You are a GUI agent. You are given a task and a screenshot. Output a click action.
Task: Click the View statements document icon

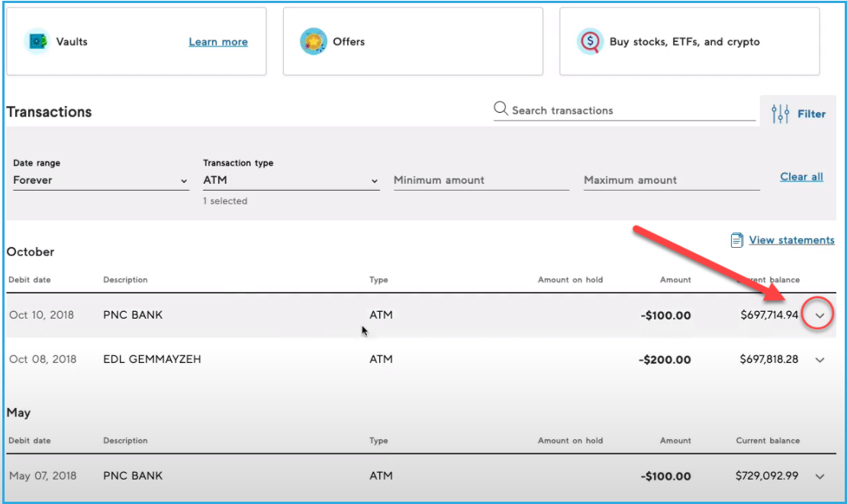[736, 240]
